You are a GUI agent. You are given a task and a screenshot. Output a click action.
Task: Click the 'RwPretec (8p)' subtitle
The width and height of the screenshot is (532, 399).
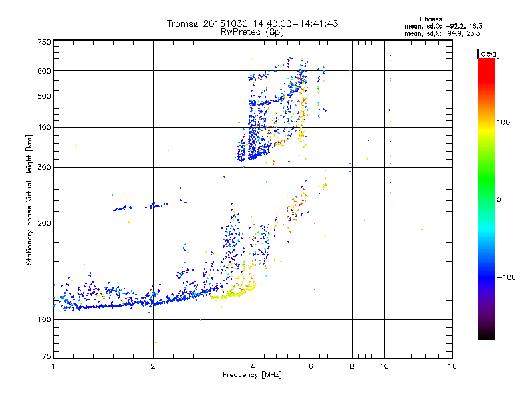(x=252, y=32)
